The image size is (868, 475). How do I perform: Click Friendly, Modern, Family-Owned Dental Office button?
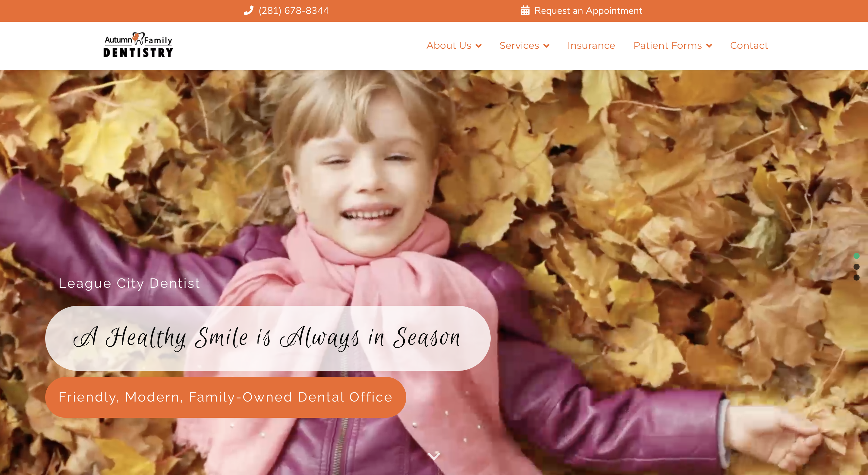click(225, 397)
